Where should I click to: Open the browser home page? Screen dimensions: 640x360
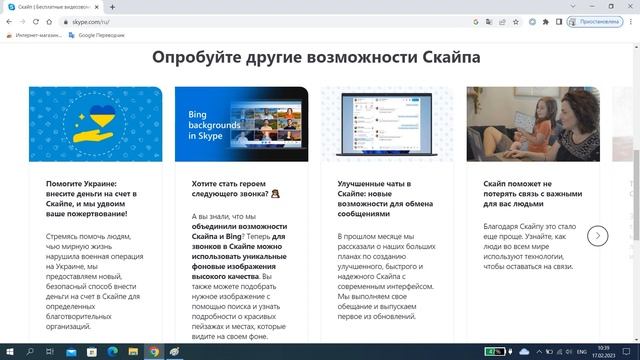[x=49, y=22]
